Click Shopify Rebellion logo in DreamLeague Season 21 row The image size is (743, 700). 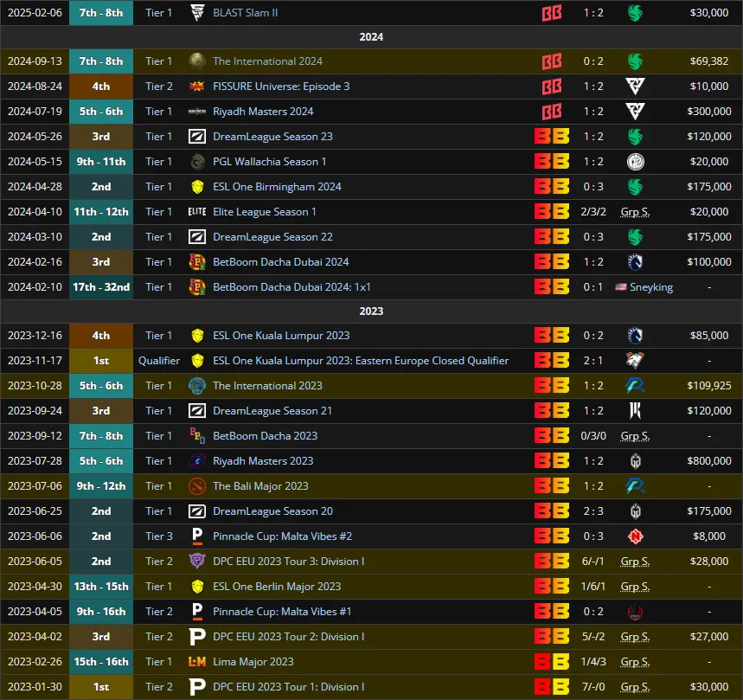[x=635, y=411]
